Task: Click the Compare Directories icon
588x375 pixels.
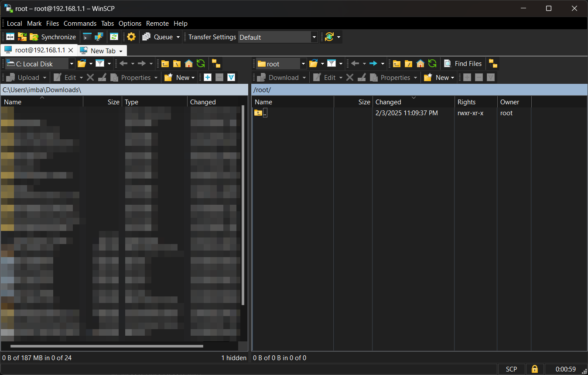Action: 11,37
